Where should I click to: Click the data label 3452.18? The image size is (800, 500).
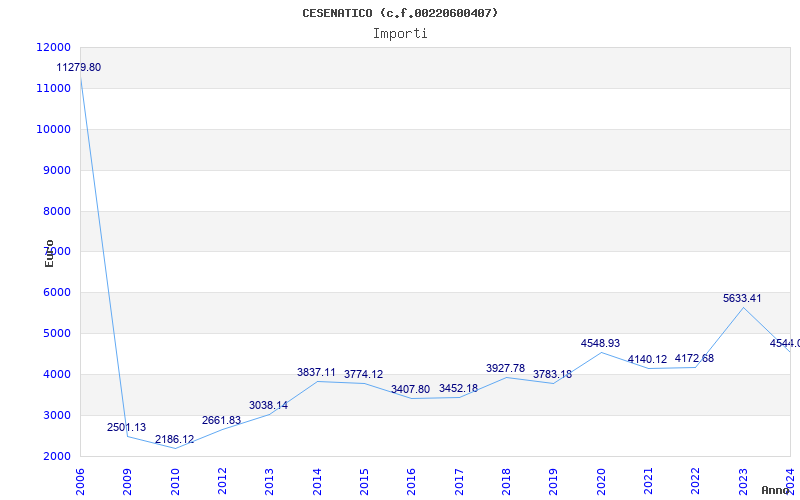(458, 388)
